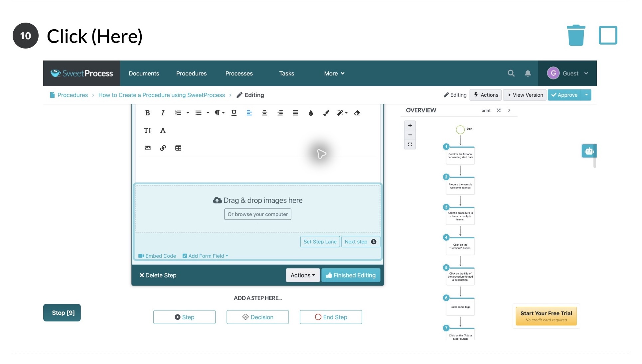Screen dimensions: 642x364
Task: Expand unordered list style dropdown arrow
Action: point(208,113)
